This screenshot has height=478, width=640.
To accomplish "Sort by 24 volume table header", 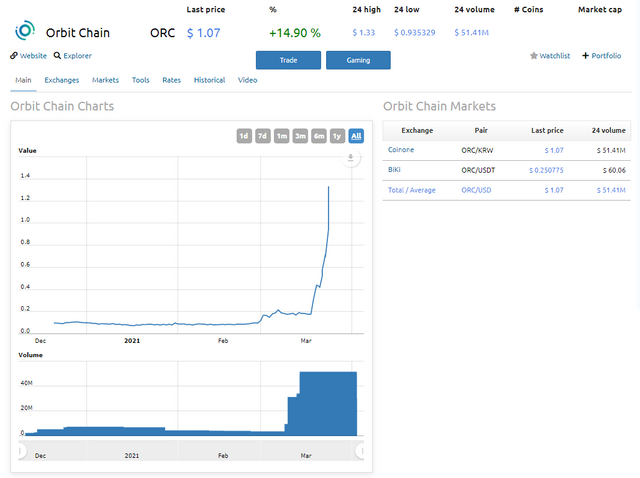I will coord(609,130).
